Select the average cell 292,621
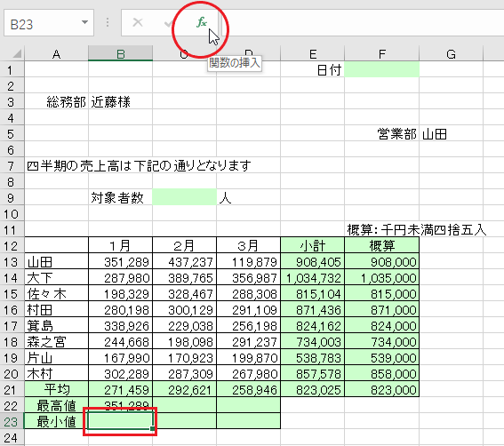504x446 pixels. point(185,389)
